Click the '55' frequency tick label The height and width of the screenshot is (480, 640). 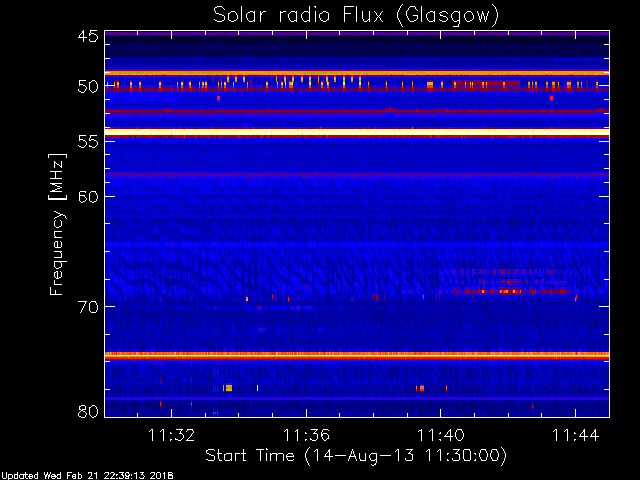[88, 141]
